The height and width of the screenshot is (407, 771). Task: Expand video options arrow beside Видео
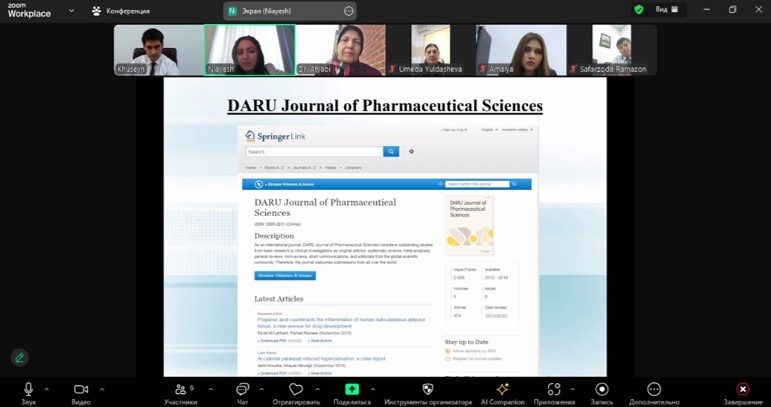coord(101,389)
